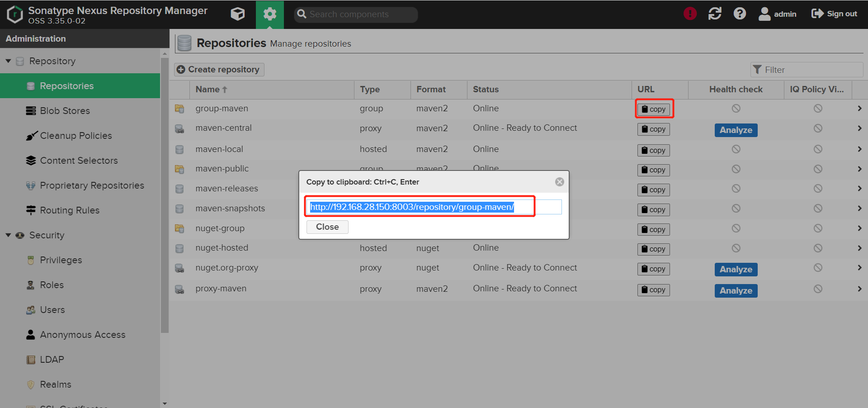Copy URL of maven-releases repository

(x=654, y=190)
